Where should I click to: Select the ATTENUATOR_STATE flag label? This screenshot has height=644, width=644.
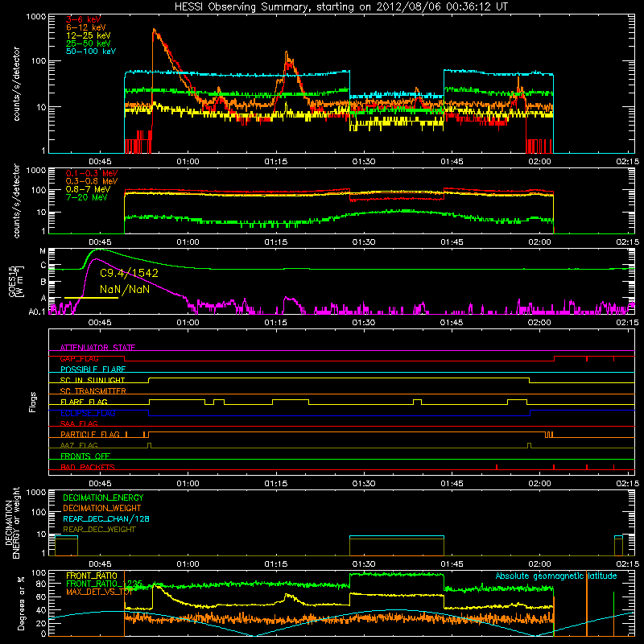pyautogui.click(x=97, y=348)
